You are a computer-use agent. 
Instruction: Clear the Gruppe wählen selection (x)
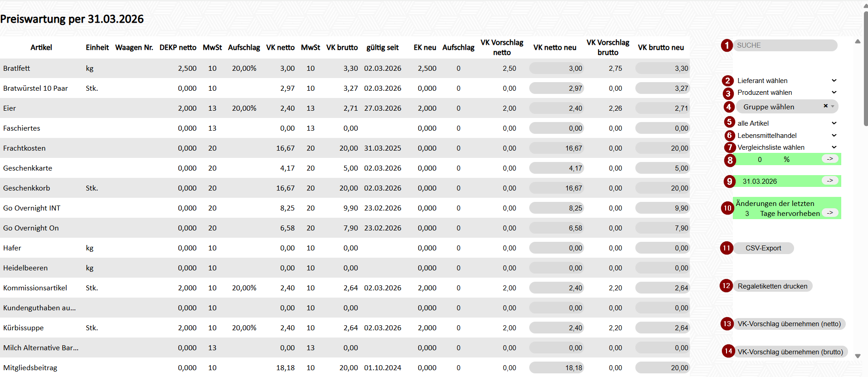coord(825,106)
